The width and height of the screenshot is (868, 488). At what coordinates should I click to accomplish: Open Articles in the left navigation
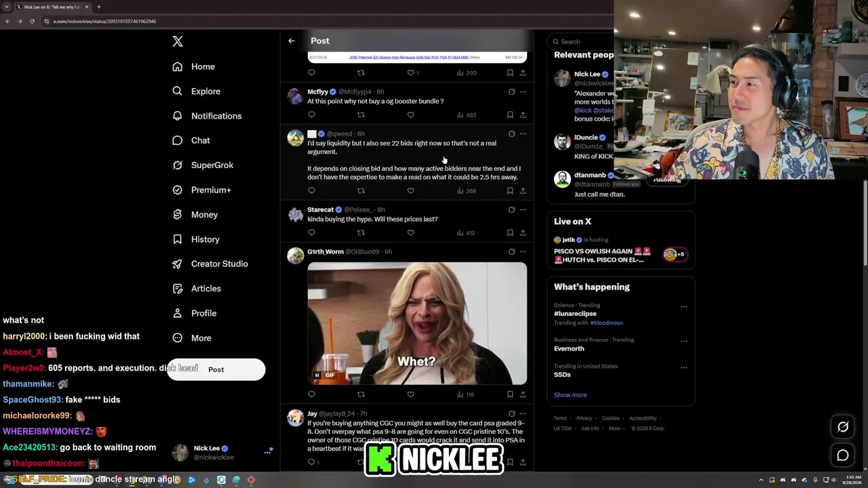coord(197,288)
